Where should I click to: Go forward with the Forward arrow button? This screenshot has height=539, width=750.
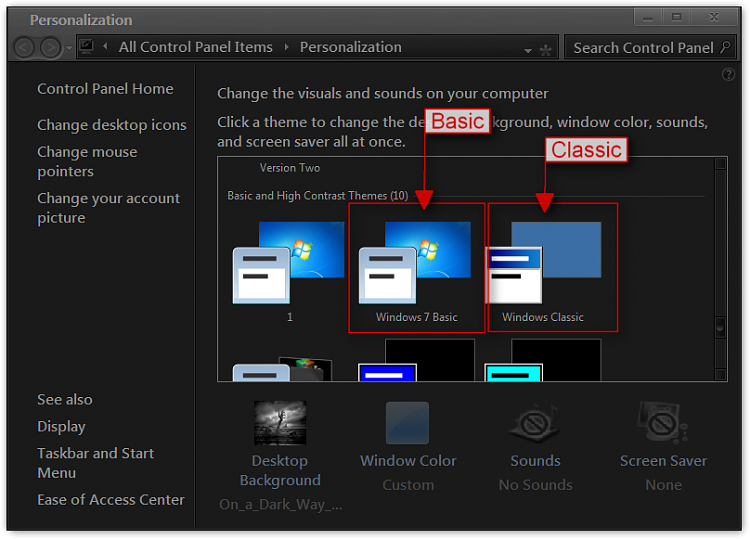[50, 47]
